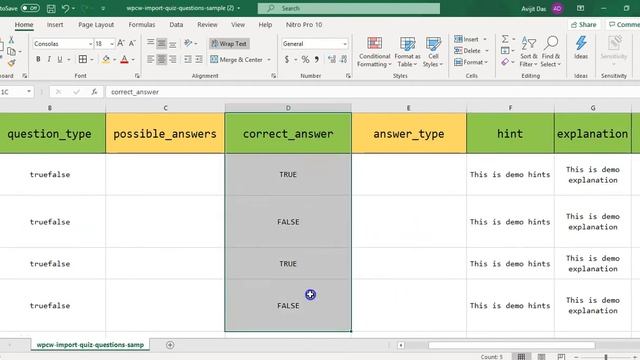Apply Percent Style format
This screenshot has width=640, height=360.
click(305, 60)
